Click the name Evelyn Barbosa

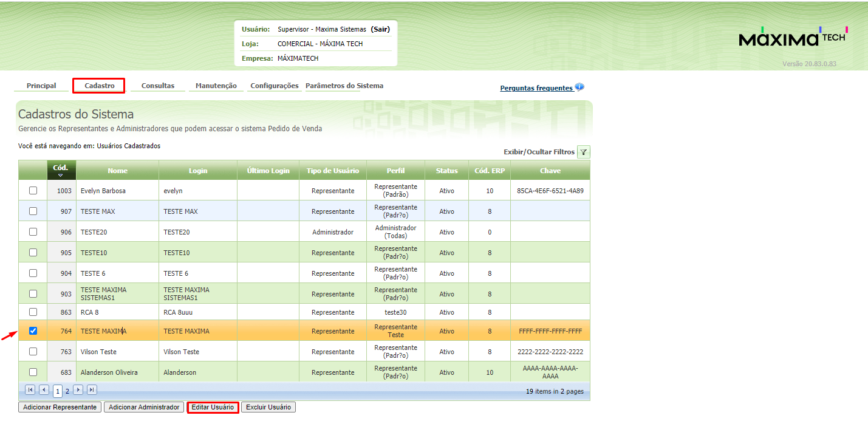(103, 191)
